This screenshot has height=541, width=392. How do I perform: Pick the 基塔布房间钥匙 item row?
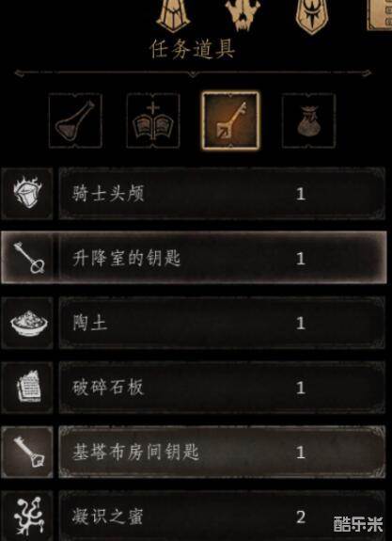(222, 452)
